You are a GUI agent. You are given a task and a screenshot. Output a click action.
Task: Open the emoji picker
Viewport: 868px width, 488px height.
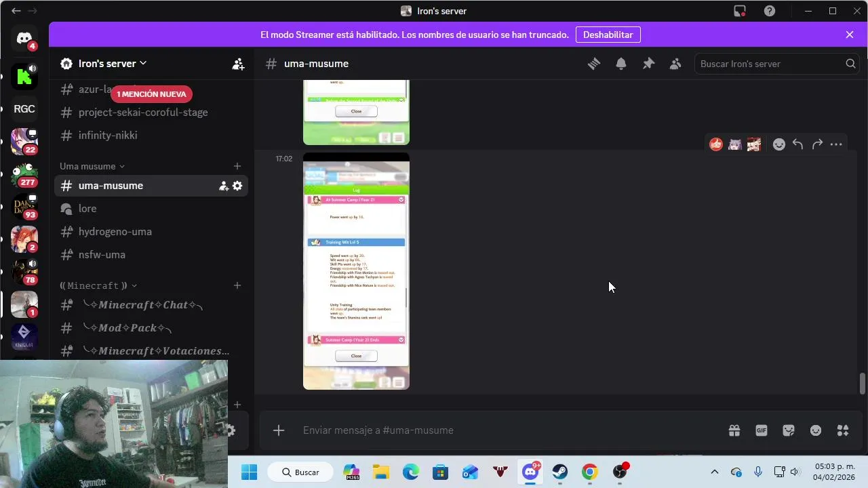click(x=816, y=430)
